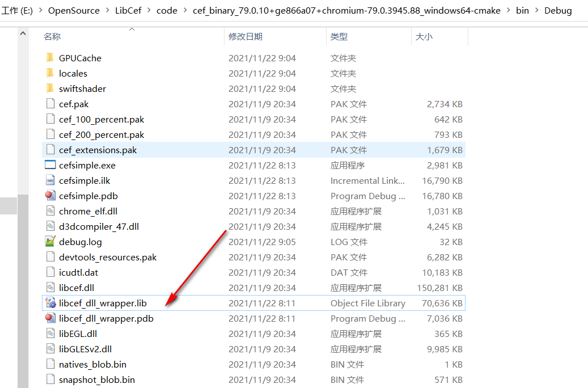Click the chrome_elf.dll file icon
The image size is (588, 388).
point(50,211)
